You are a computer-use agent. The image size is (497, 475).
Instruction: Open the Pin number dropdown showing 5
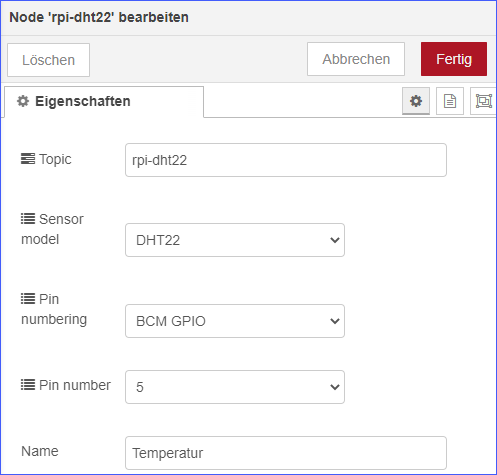pos(235,387)
